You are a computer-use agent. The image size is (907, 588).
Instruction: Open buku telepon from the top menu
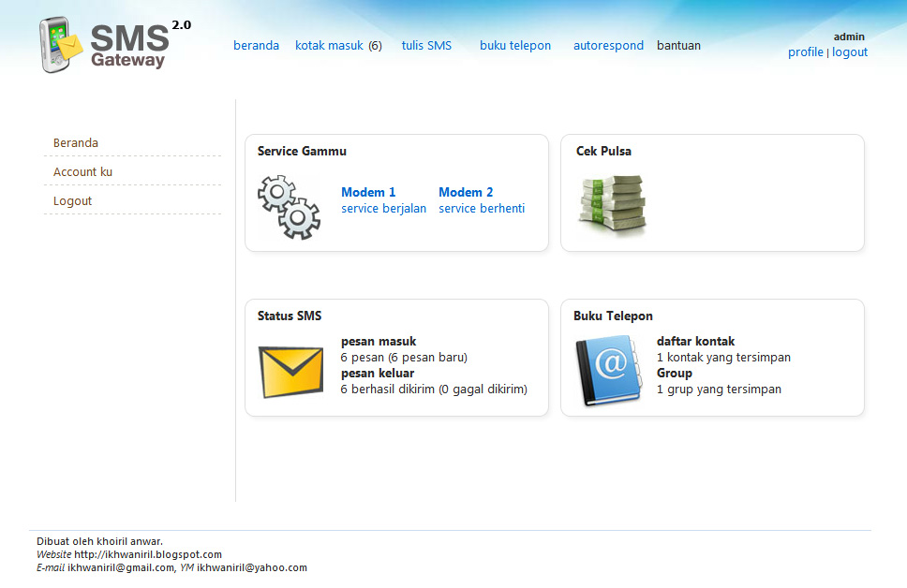tap(515, 45)
